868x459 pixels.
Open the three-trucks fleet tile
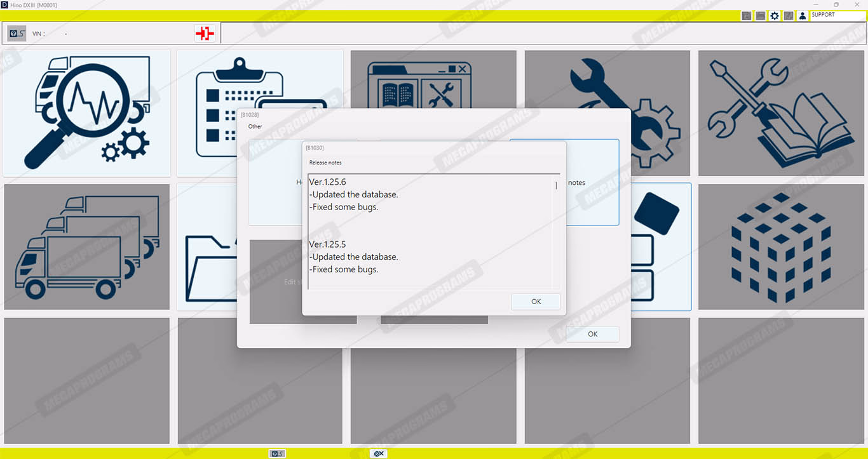click(87, 247)
